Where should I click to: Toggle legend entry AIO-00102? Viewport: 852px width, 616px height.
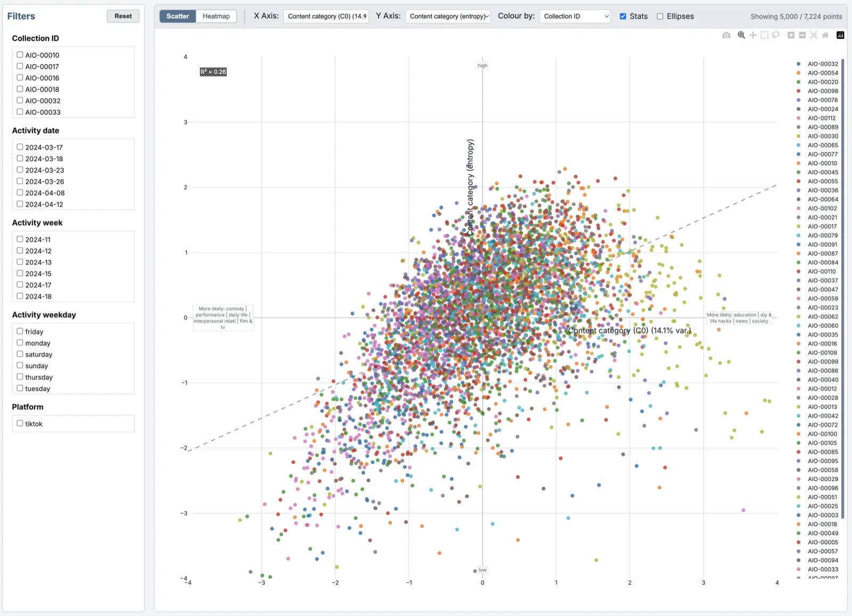pos(817,209)
